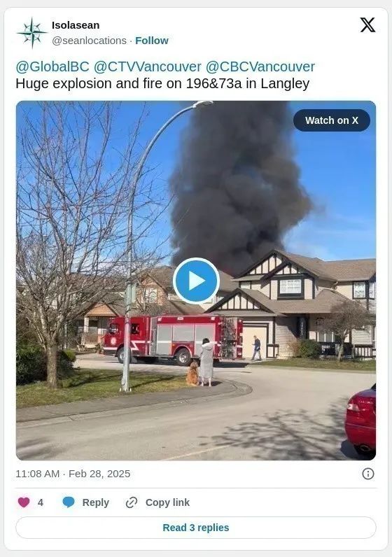Click the Copy link text
Screen dimensions: 392x557
pyautogui.click(x=167, y=502)
